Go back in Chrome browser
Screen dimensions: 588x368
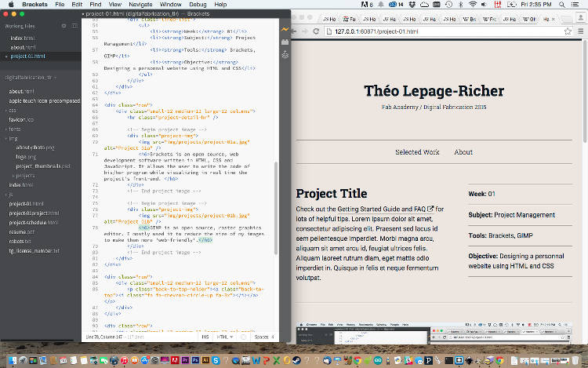coord(294,31)
